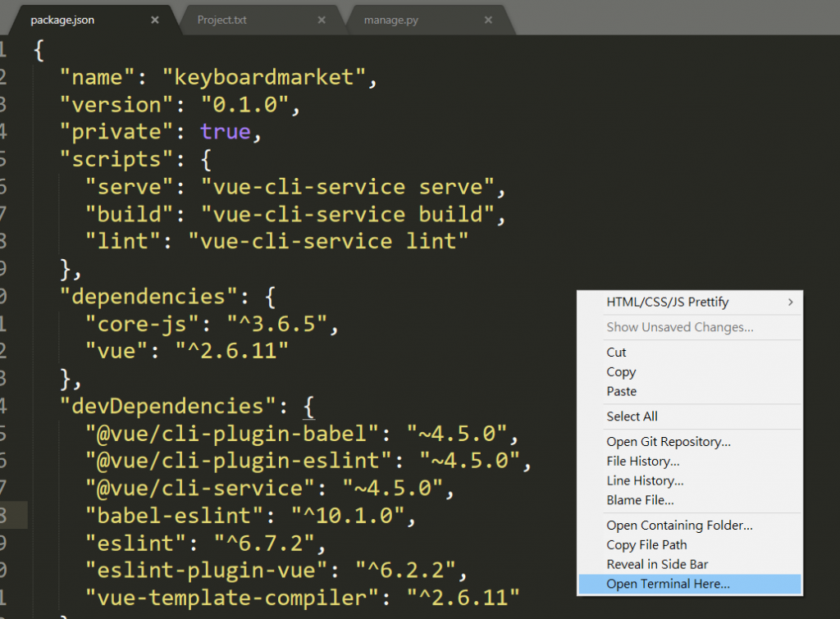Click the "lint" script key
The height and width of the screenshot is (619, 840).
tap(123, 242)
